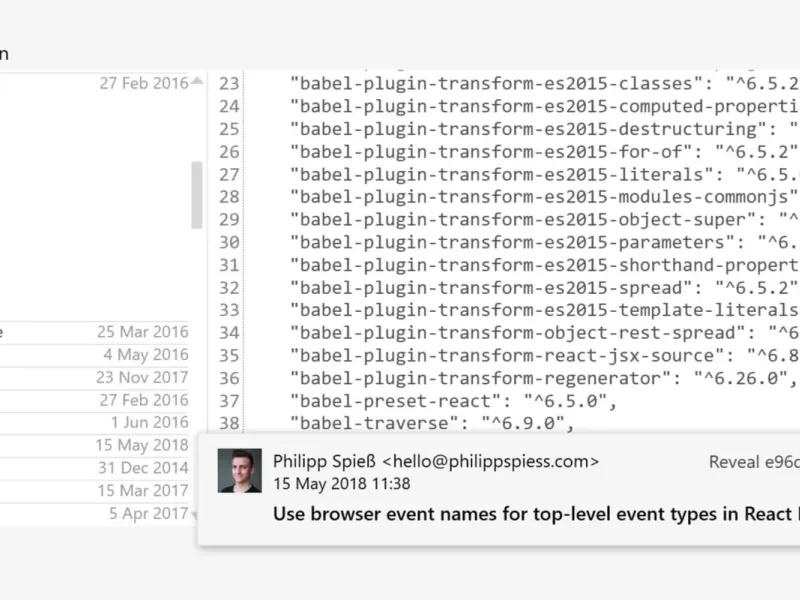The width and height of the screenshot is (800, 600).
Task: Click the babel-traverse dependency line
Action: (x=432, y=423)
